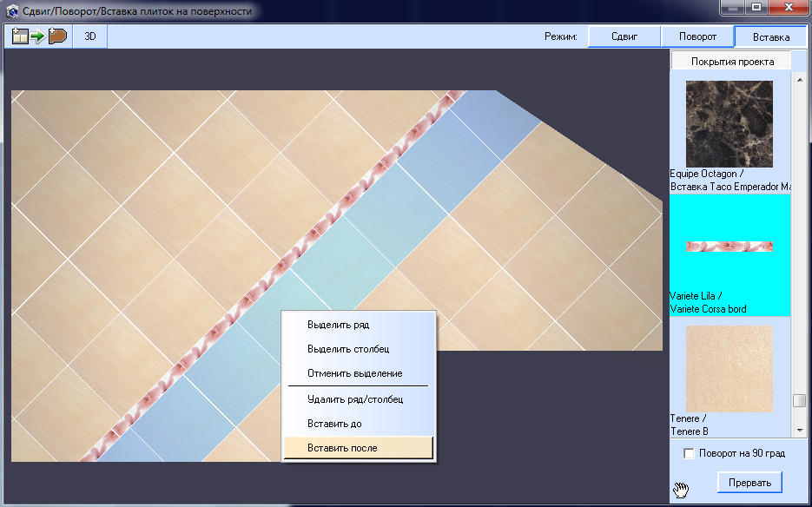
Task: Select the Variete Corsa bord border thumbnail
Action: pos(729,247)
